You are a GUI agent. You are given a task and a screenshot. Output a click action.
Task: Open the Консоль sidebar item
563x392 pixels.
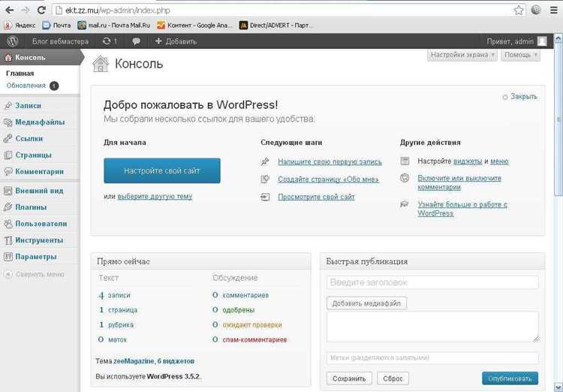coord(40,57)
